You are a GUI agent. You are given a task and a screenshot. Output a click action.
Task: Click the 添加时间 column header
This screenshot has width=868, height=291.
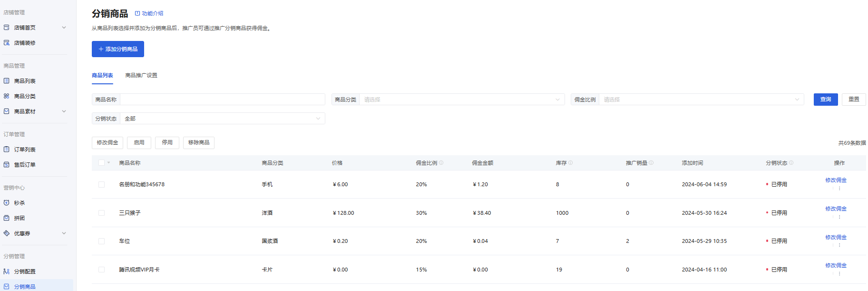pyautogui.click(x=692, y=163)
